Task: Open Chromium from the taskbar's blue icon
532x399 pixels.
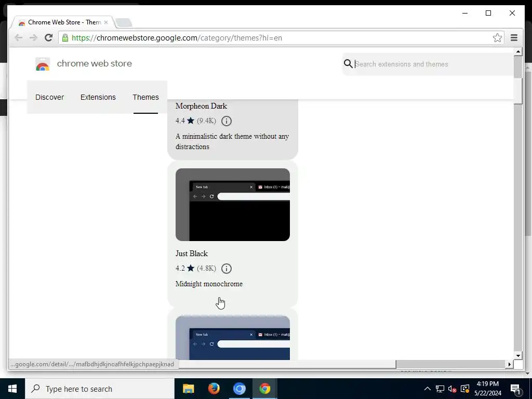Action: coord(239,389)
